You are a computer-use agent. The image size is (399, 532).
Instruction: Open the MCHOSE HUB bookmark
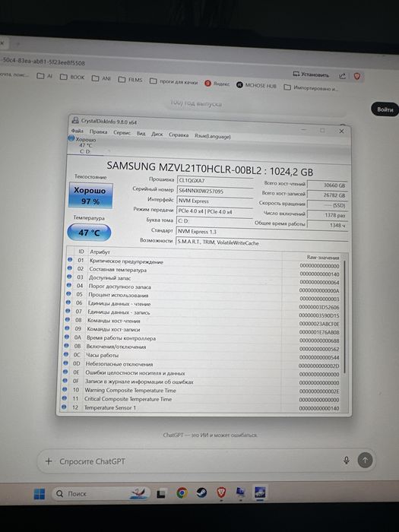tap(256, 85)
